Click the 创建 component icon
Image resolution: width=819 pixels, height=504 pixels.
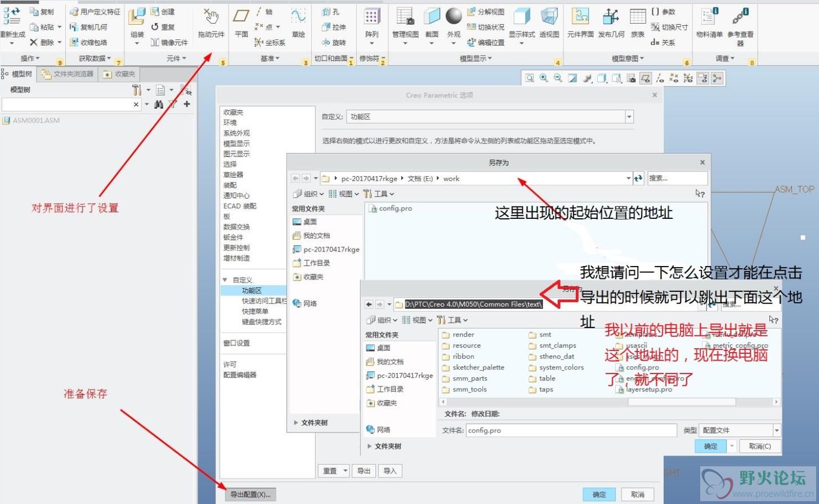click(x=155, y=11)
